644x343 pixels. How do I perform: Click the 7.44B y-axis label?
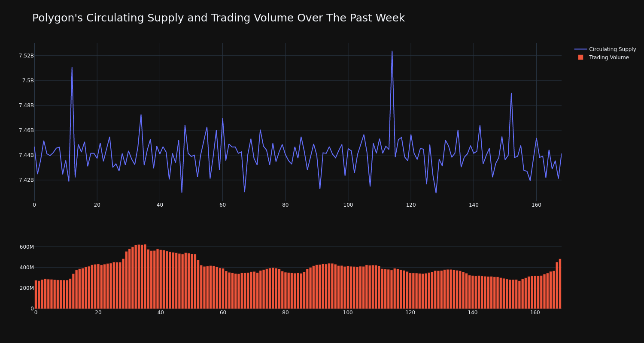pyautogui.click(x=26, y=155)
